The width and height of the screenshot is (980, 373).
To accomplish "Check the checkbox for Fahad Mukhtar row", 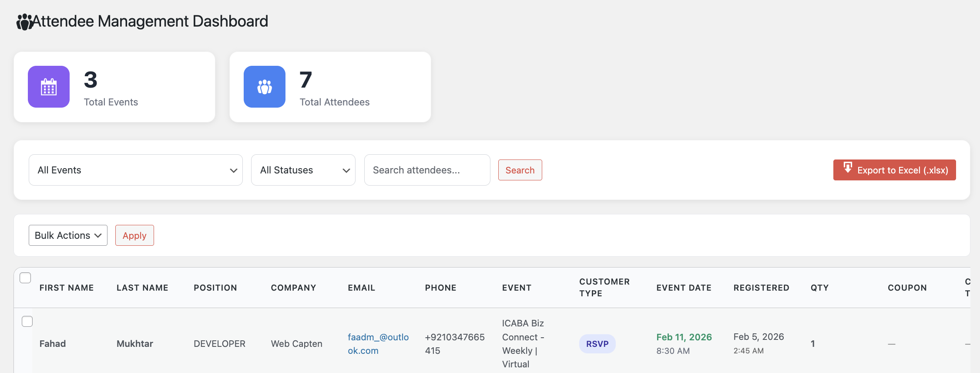I will [x=27, y=321].
